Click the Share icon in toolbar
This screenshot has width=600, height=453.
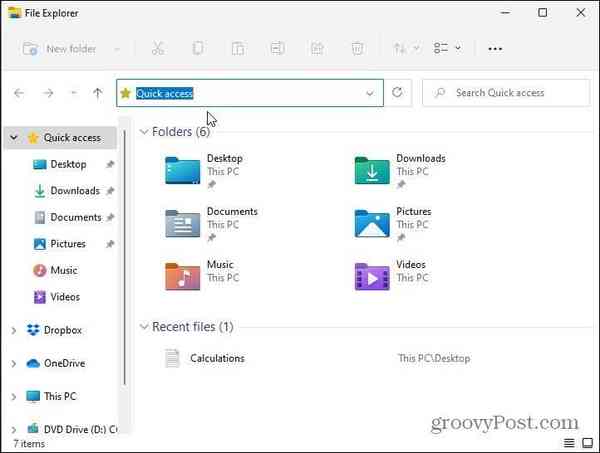317,49
